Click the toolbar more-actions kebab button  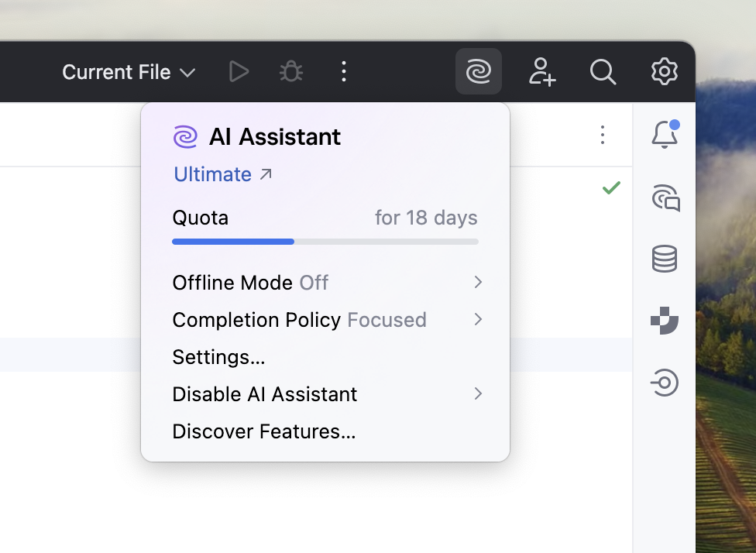[x=343, y=71]
